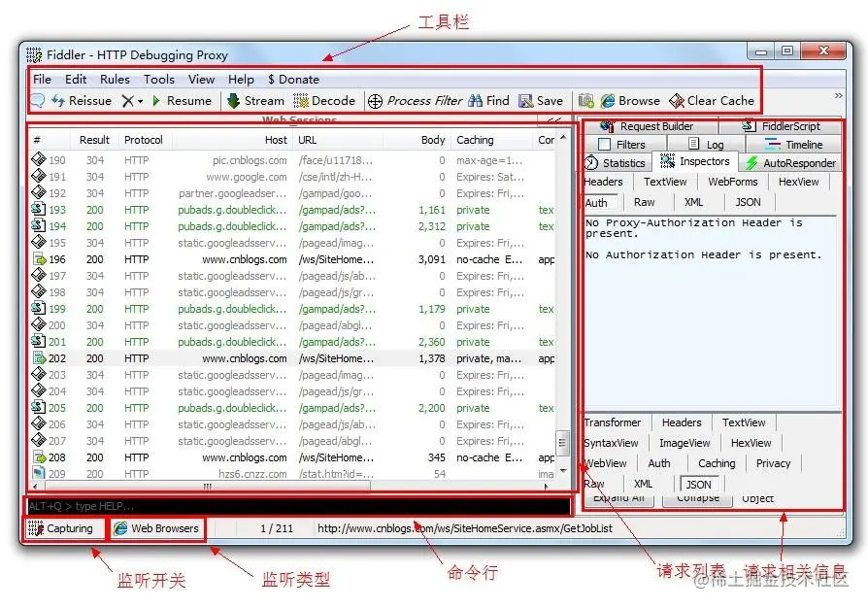Click the $ Donate menu item
868x608 pixels.
click(293, 80)
